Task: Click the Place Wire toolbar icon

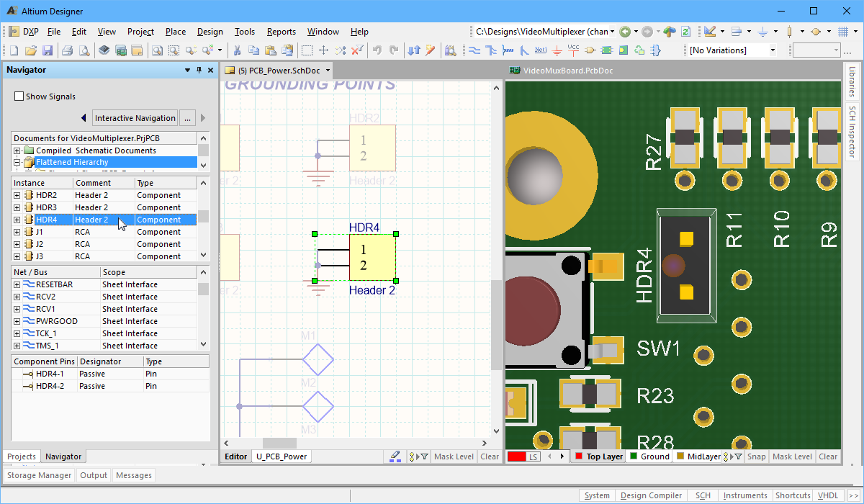Action: pyautogui.click(x=474, y=50)
